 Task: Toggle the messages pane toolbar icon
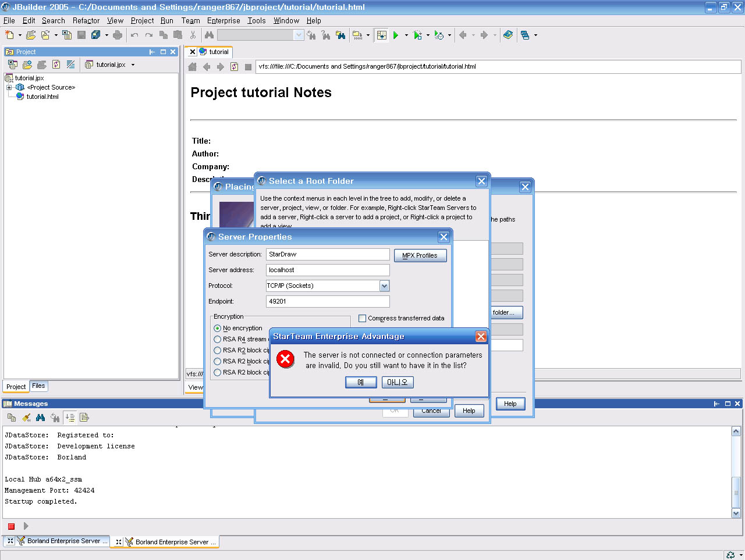click(382, 35)
